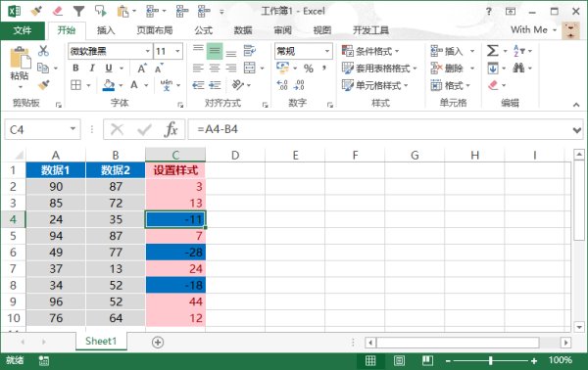Apply percent style format
This screenshot has width=588, height=370.
(309, 69)
